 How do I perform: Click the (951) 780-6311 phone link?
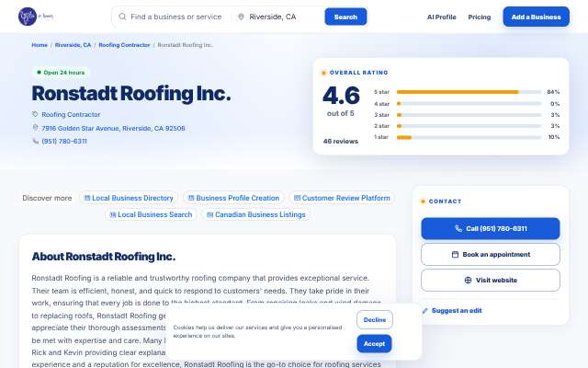[64, 141]
